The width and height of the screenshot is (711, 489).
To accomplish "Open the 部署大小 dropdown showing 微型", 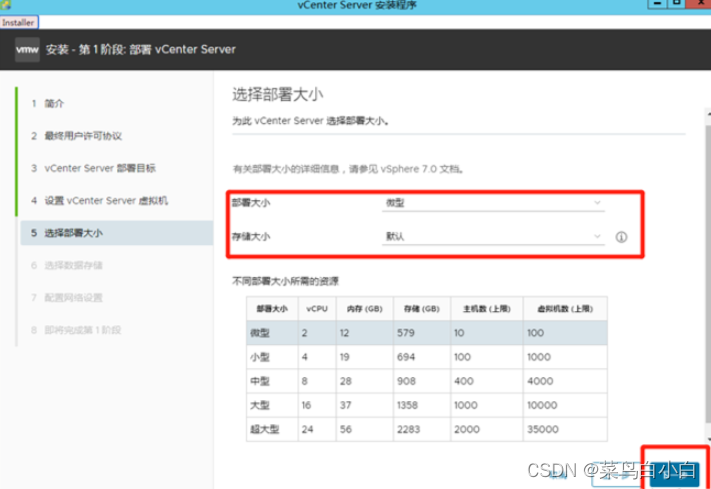I will tap(493, 203).
